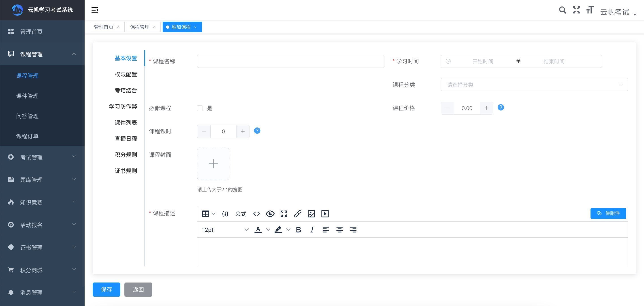Click the insert image icon in editor

pyautogui.click(x=311, y=214)
